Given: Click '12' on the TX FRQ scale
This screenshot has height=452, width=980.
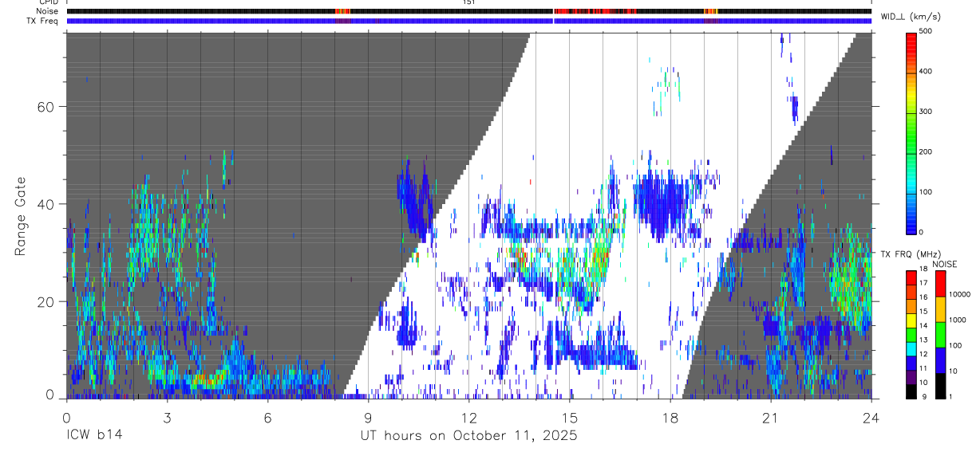Looking at the screenshot, I should tap(925, 355).
